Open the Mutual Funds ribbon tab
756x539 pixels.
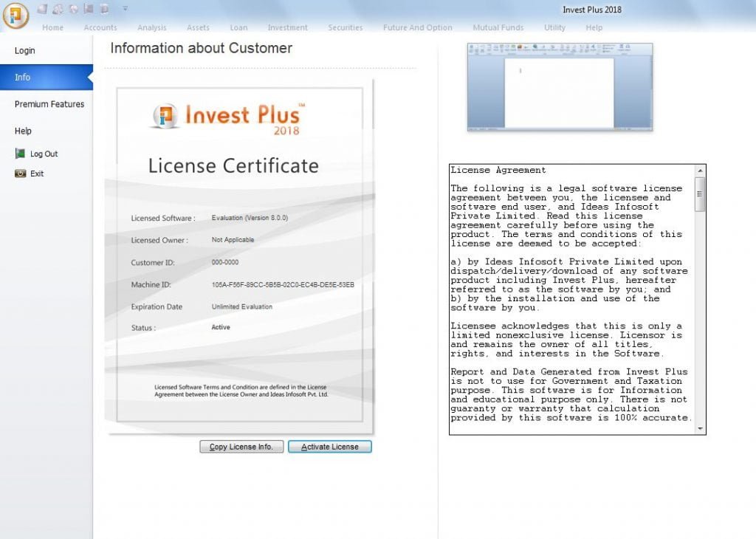[x=498, y=27]
